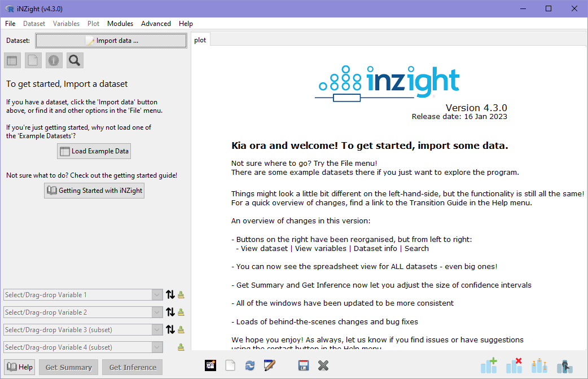Image resolution: width=588 pixels, height=379 pixels.
Task: Select the Search magnifier icon
Action: [74, 60]
